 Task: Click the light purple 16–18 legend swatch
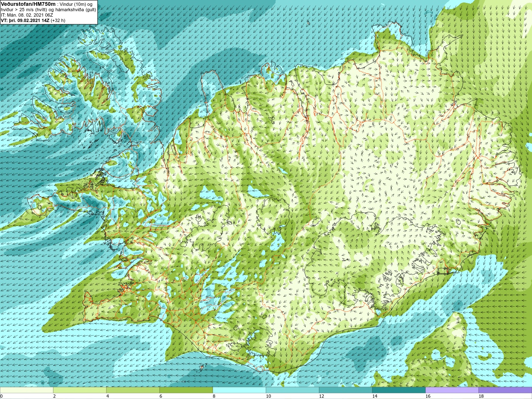(452, 390)
